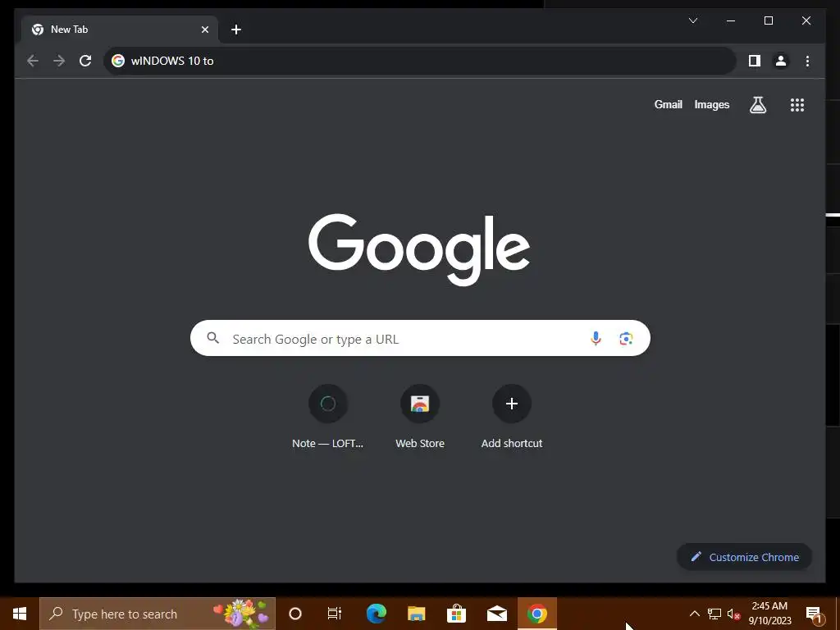840x630 pixels.
Task: Expand the tab search chevron
Action: (x=692, y=21)
